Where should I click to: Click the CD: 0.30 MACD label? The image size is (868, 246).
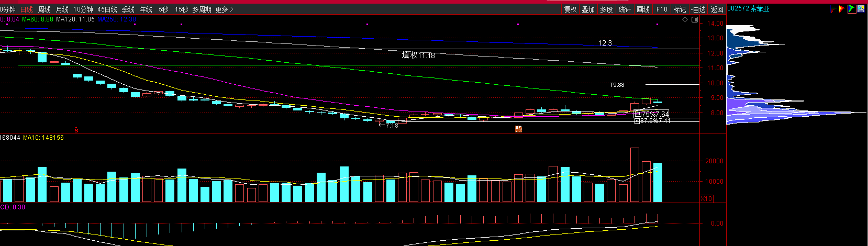[13, 207]
